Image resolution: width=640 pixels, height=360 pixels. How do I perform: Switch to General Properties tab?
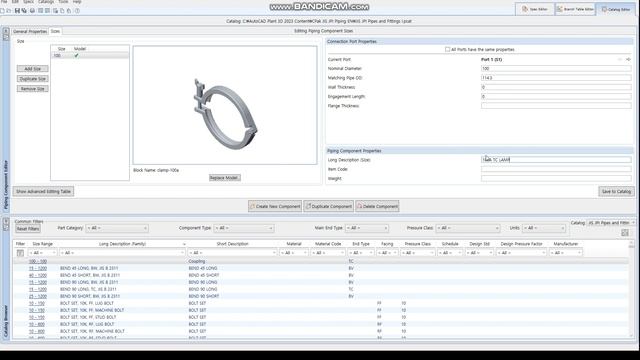click(30, 31)
